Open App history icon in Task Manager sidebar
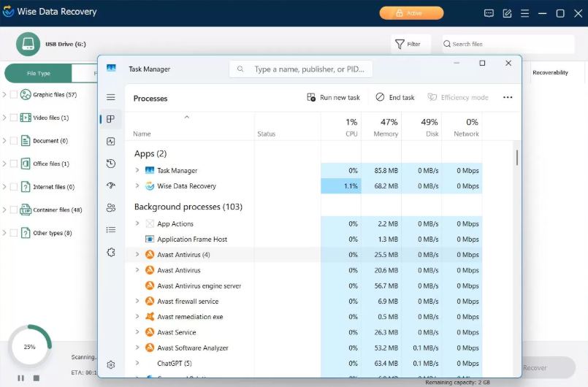 pos(110,164)
